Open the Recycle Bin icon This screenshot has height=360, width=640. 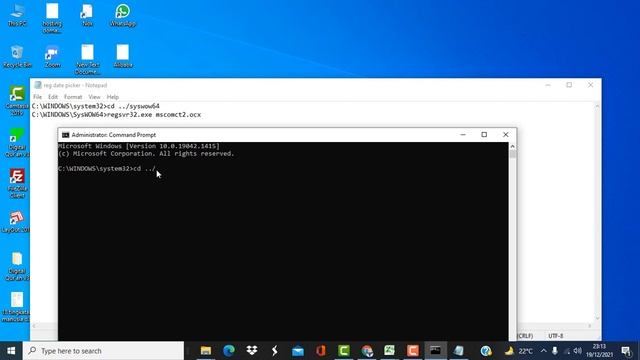click(17, 57)
